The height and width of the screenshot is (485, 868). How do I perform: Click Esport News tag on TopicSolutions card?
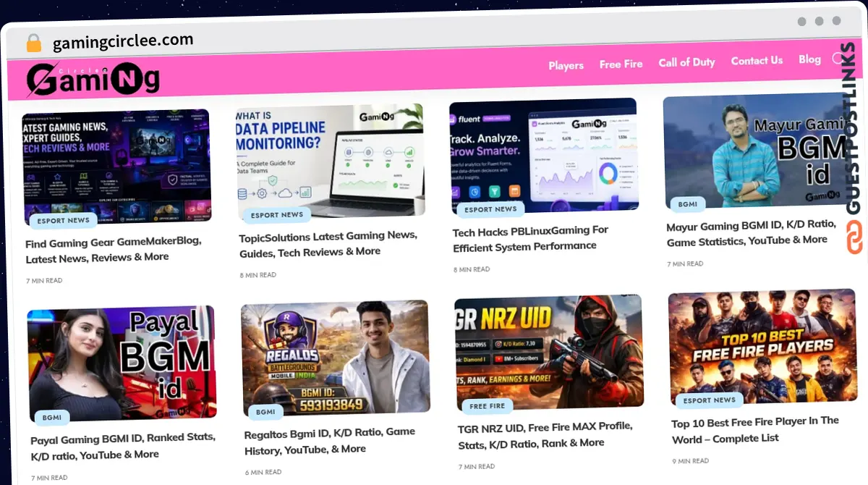point(277,215)
